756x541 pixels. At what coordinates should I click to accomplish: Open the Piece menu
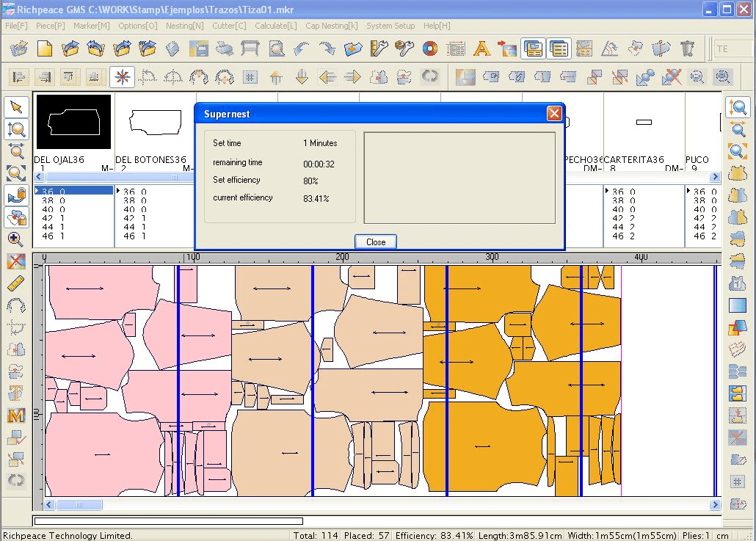50,26
